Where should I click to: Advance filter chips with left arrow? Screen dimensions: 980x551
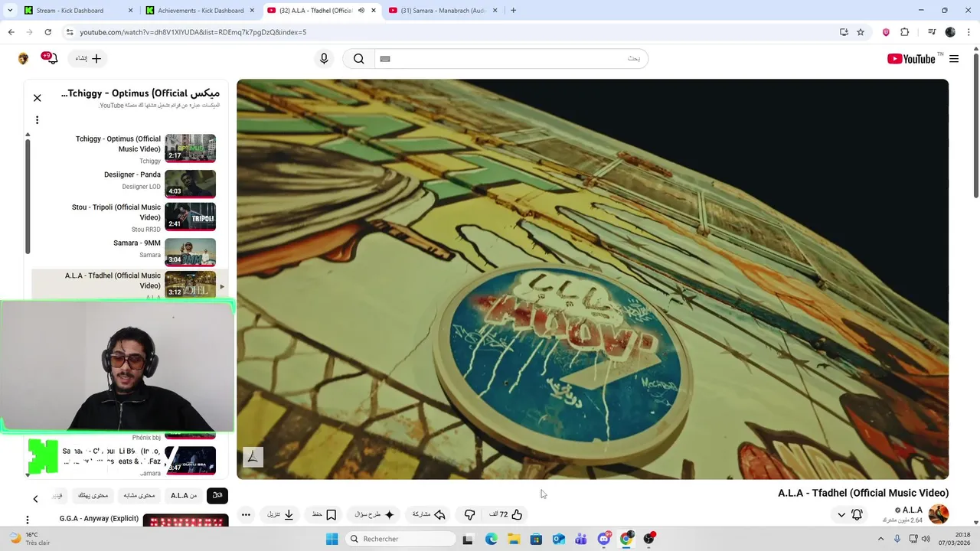35,499
